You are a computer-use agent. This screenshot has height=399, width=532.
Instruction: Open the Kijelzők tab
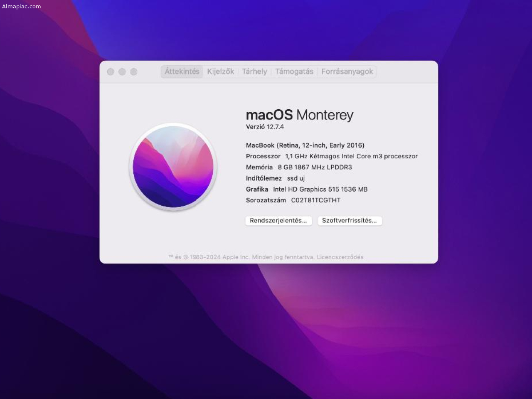click(221, 71)
